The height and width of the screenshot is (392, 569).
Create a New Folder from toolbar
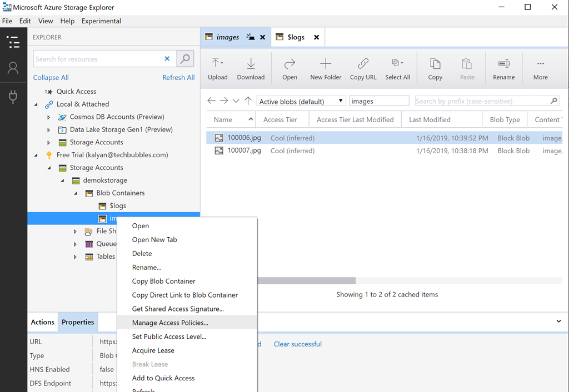pos(326,69)
